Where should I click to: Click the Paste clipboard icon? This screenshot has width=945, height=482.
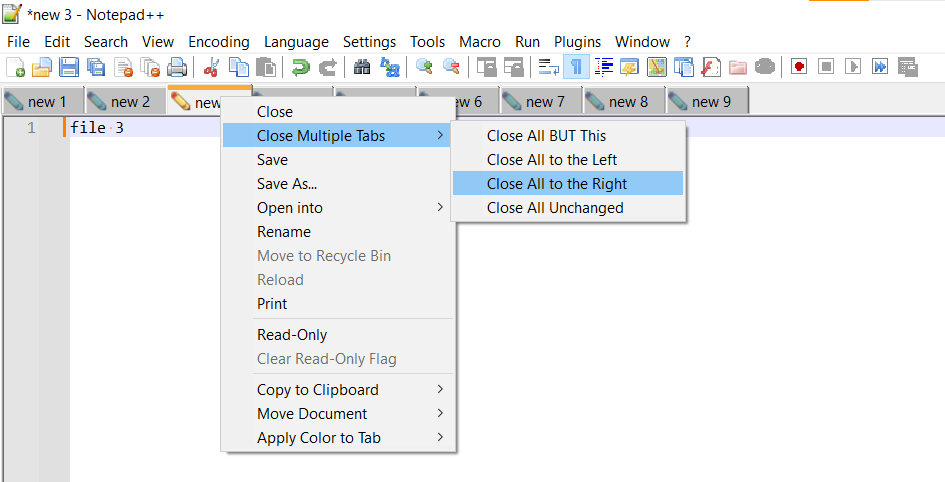pos(266,67)
